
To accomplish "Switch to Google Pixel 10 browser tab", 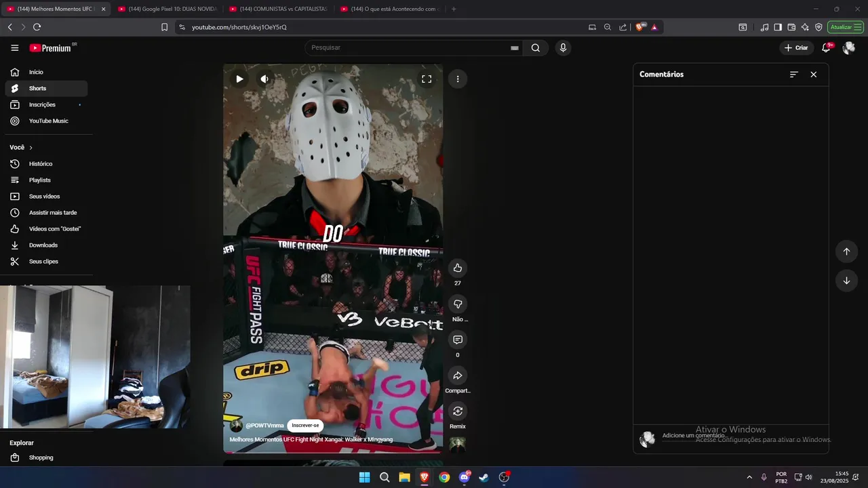I will tap(166, 9).
